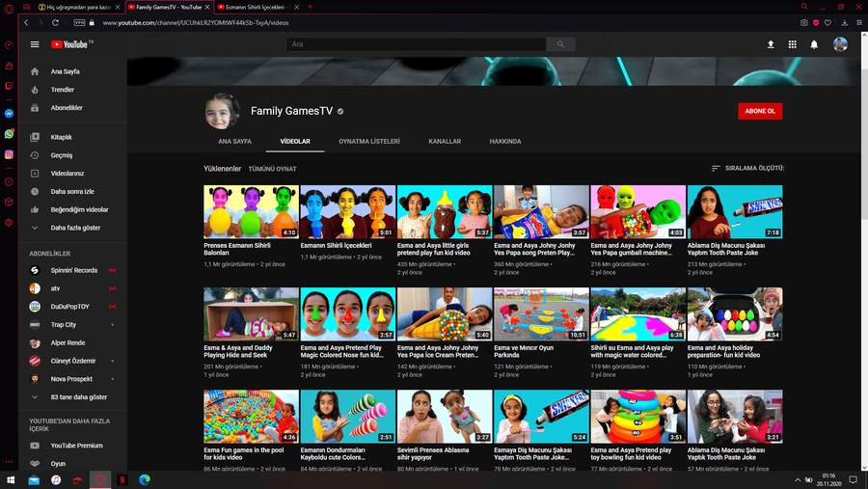The width and height of the screenshot is (868, 489).
Task: Open Mail app from taskbar
Action: click(x=34, y=480)
